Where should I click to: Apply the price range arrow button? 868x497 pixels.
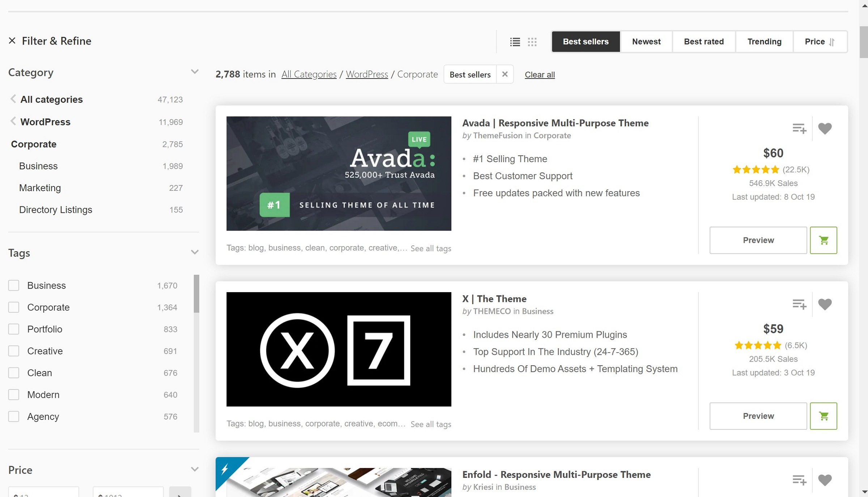click(180, 492)
